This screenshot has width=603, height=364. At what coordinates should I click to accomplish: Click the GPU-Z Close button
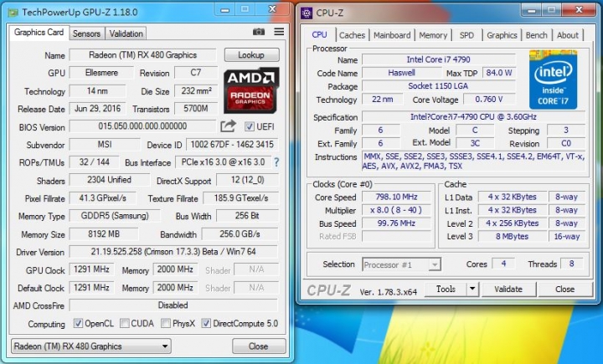coord(259,346)
